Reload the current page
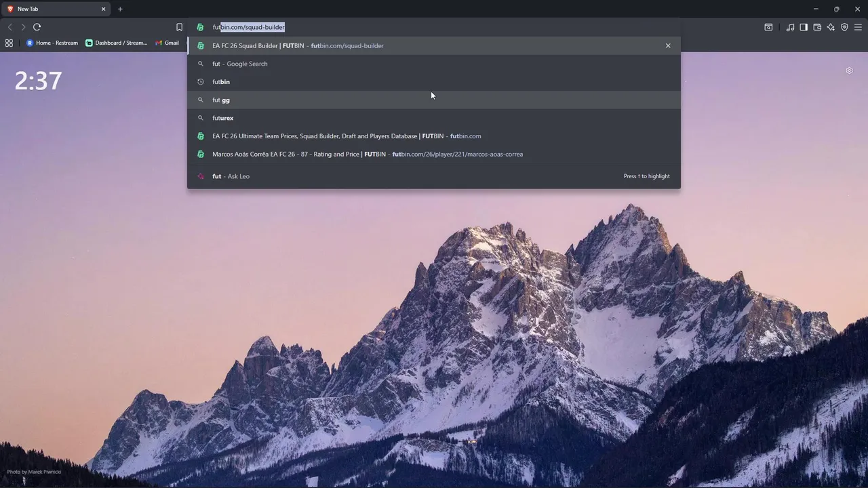The width and height of the screenshot is (868, 488). [37, 27]
